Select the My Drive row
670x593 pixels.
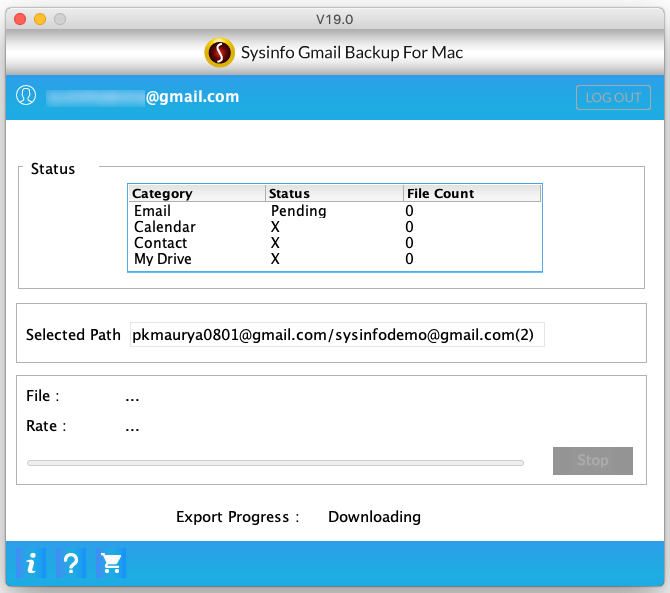coord(335,259)
